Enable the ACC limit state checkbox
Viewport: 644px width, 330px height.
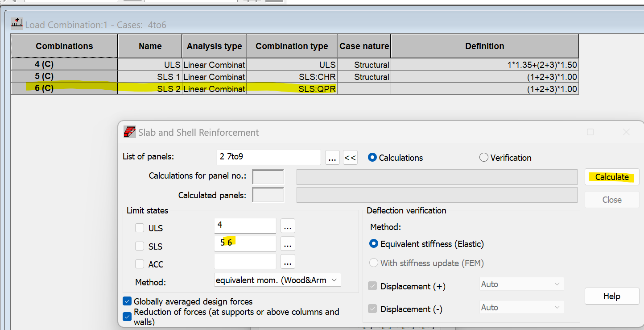coord(140,264)
